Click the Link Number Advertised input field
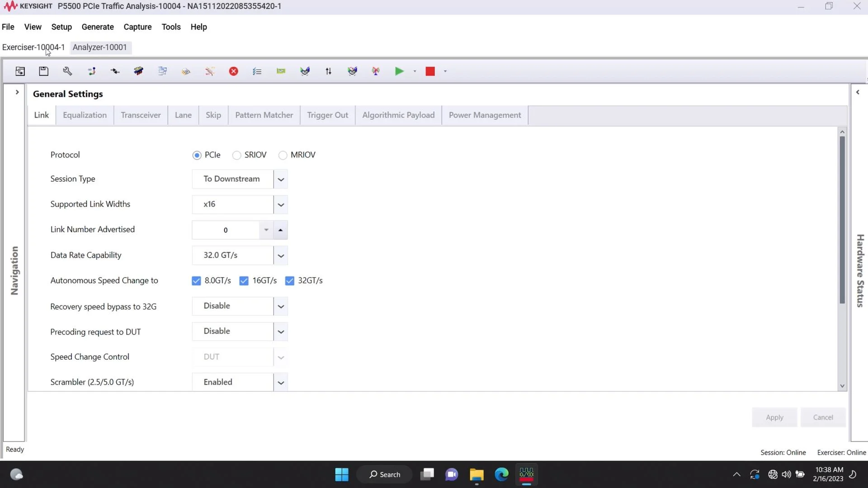This screenshot has height=488, width=868. coord(226,230)
